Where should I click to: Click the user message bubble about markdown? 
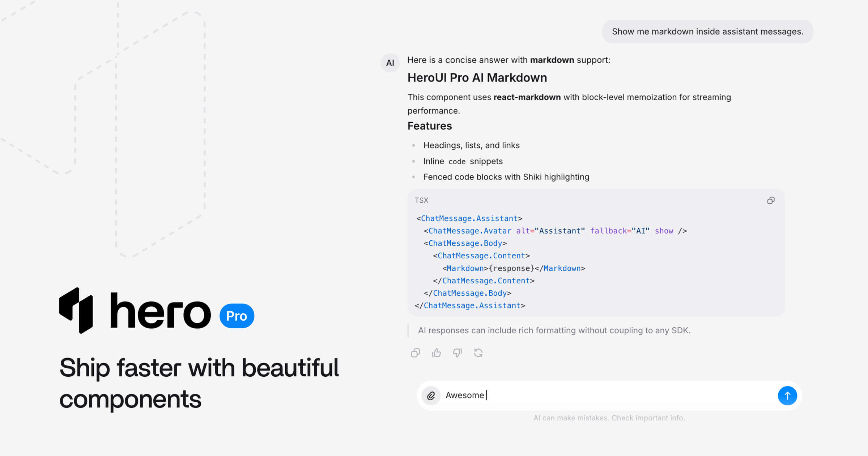click(x=708, y=31)
